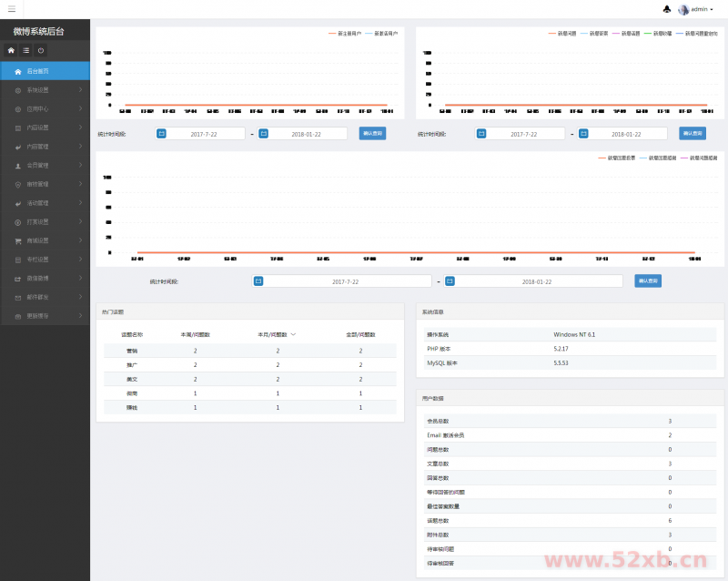Viewport: 728px width, 581px height.
Task: Click the calendar icon beside the first 2017-7-22 date
Action: point(161,134)
